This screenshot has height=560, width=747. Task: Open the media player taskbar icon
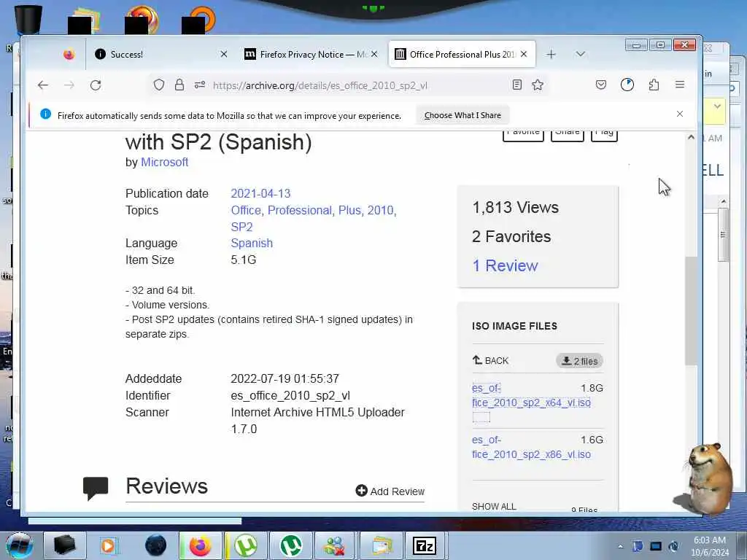tap(108, 545)
